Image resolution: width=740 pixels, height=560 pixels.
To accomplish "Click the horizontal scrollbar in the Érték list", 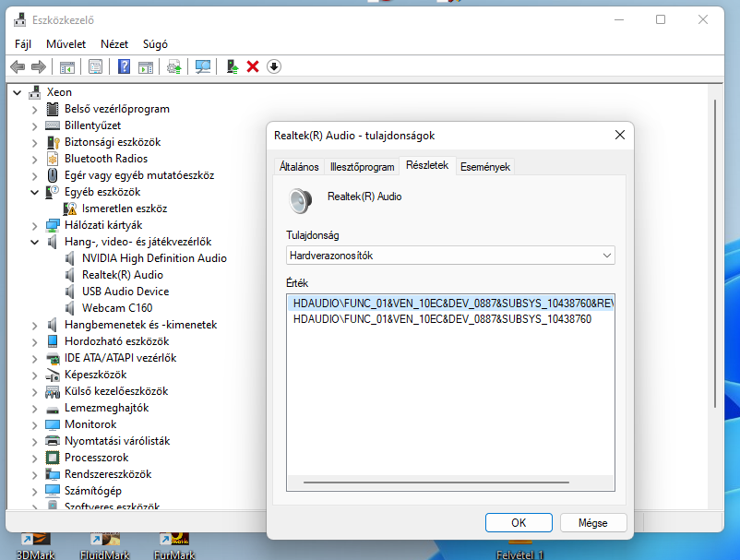I will [x=436, y=483].
